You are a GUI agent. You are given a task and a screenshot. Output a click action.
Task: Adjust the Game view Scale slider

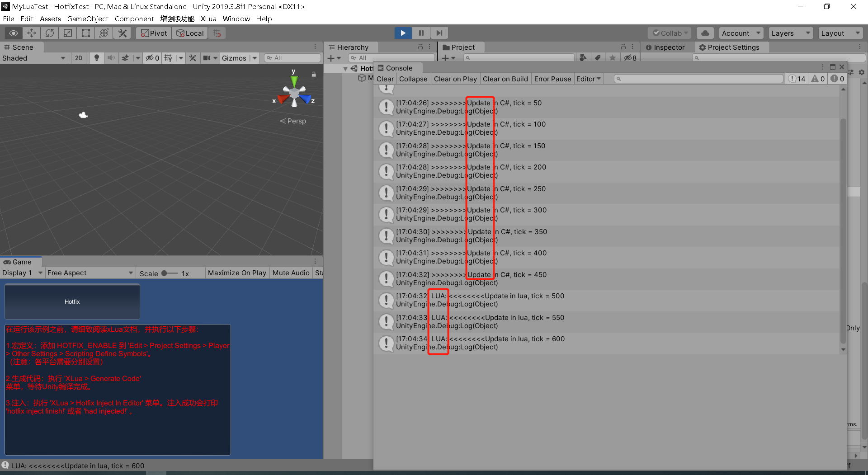[x=170, y=273]
